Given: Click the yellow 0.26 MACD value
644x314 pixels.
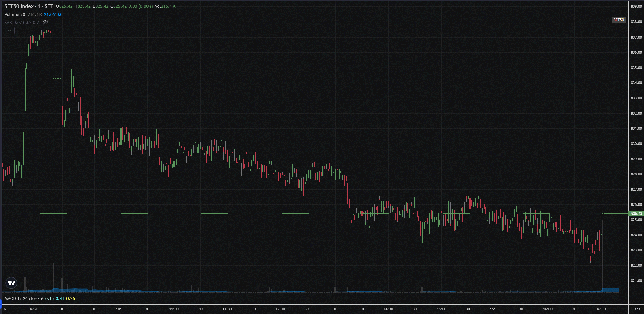Looking at the screenshot, I should point(71,299).
